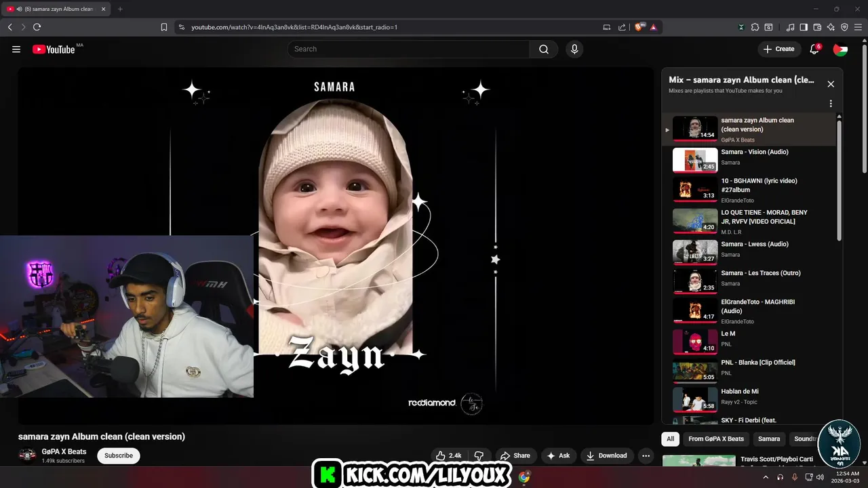
Task: Select the Samara filter chip
Action: [769, 439]
